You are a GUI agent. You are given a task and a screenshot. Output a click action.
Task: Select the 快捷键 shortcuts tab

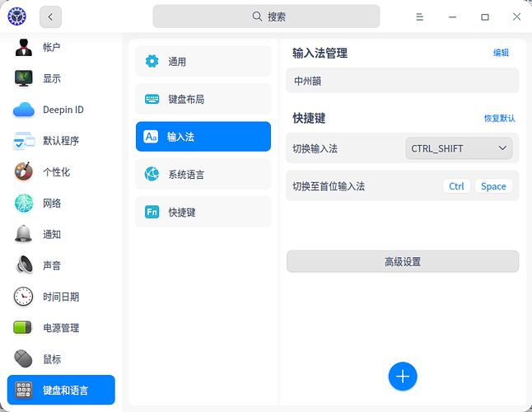tap(203, 212)
